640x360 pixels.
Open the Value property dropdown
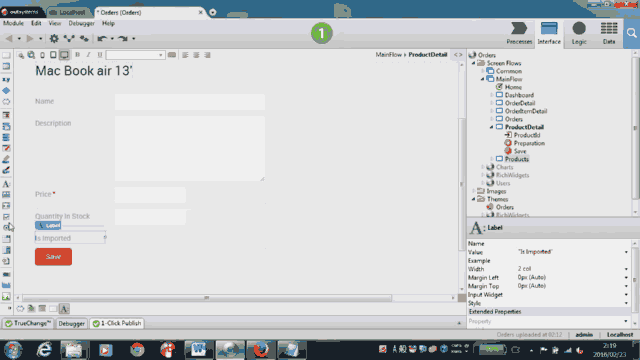[x=626, y=252]
